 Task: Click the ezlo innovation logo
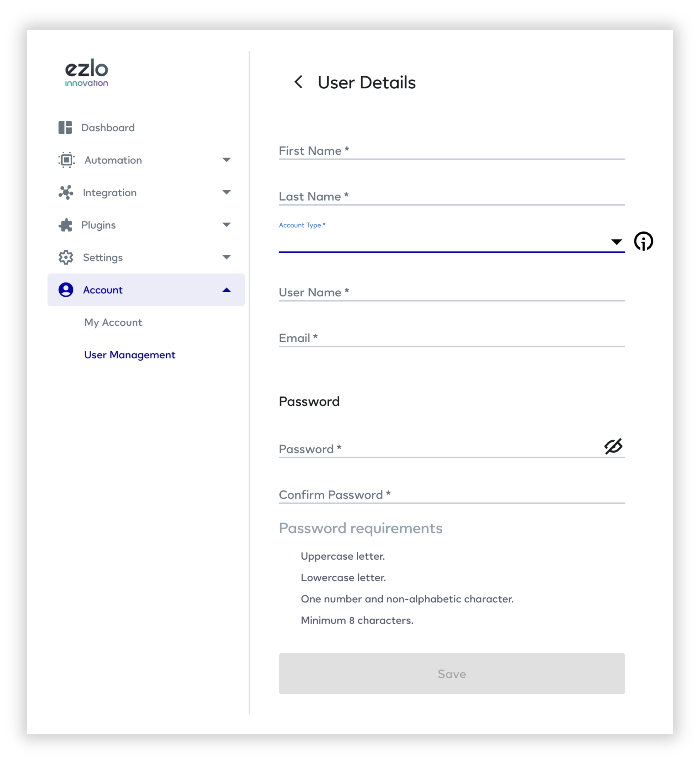(87, 73)
